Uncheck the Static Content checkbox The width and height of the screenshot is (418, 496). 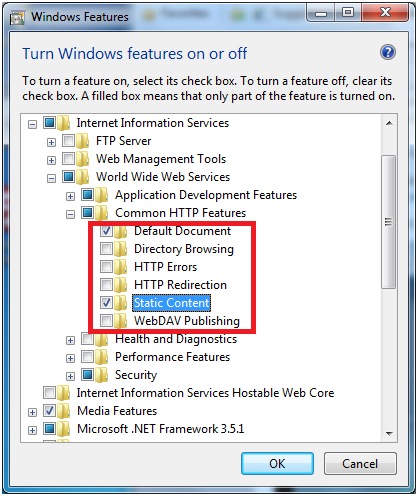pos(107,303)
